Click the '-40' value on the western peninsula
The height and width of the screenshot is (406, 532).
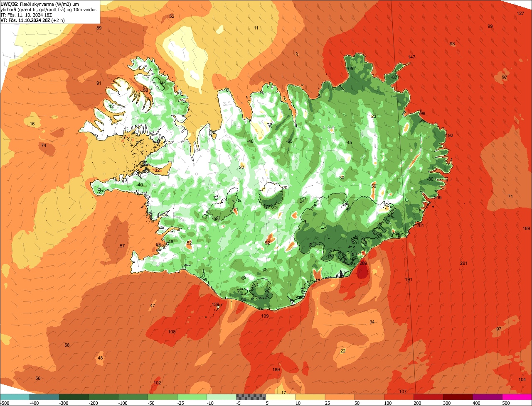point(140,185)
